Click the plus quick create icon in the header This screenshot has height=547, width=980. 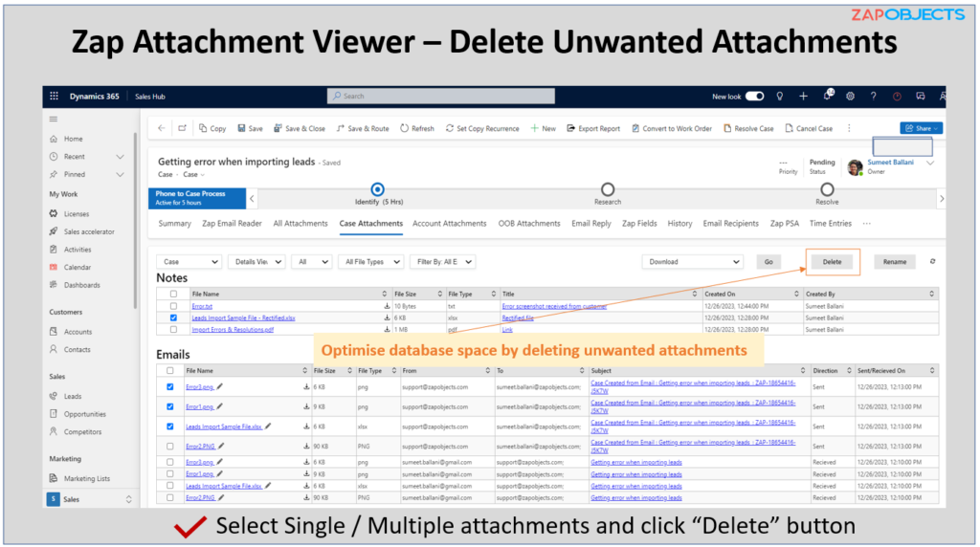pyautogui.click(x=803, y=97)
